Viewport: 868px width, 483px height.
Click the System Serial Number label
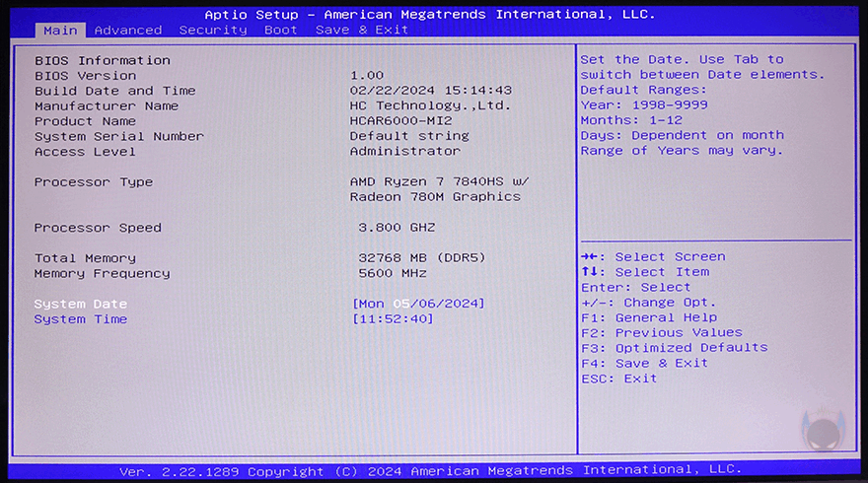(x=119, y=137)
